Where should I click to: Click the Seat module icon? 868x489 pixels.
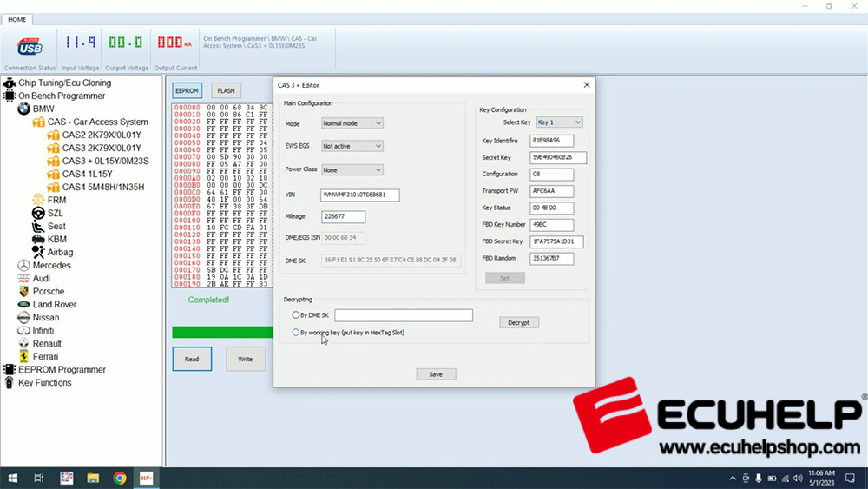tap(38, 226)
